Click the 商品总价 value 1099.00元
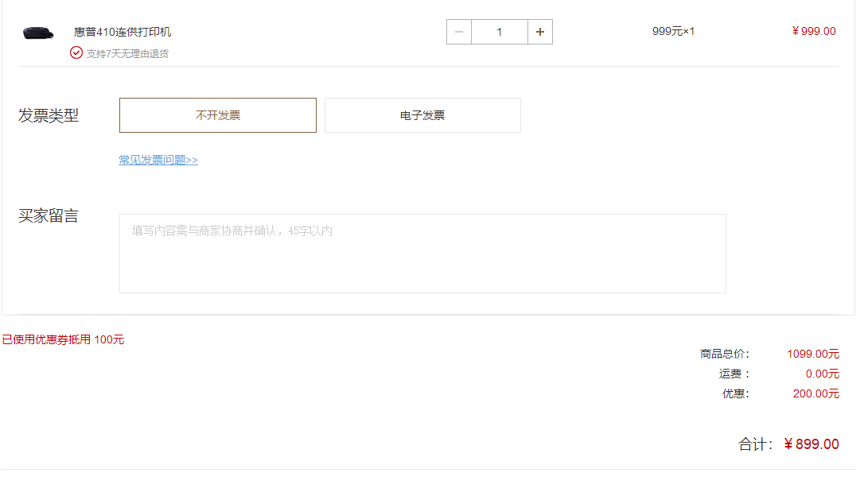This screenshot has width=868, height=492. (x=813, y=354)
